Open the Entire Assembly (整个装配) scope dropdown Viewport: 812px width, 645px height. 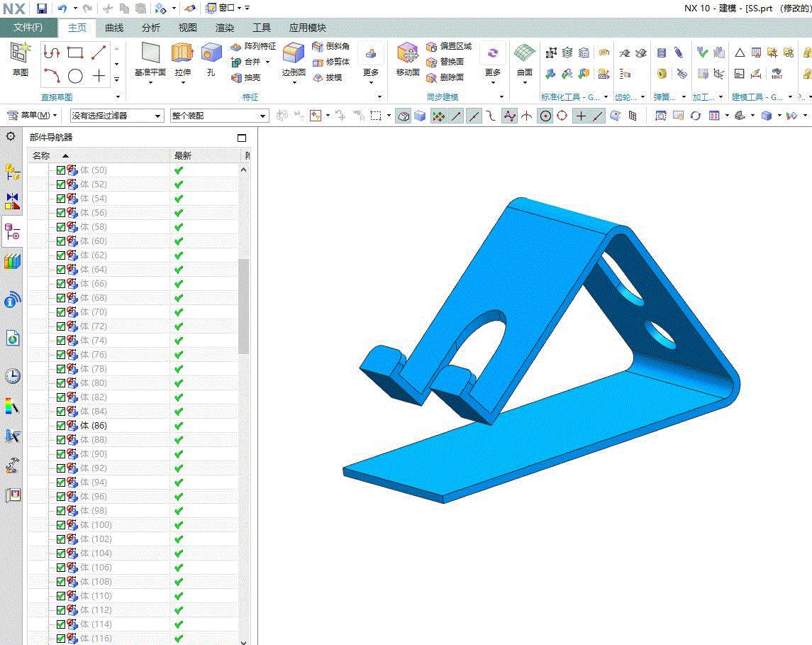[220, 116]
